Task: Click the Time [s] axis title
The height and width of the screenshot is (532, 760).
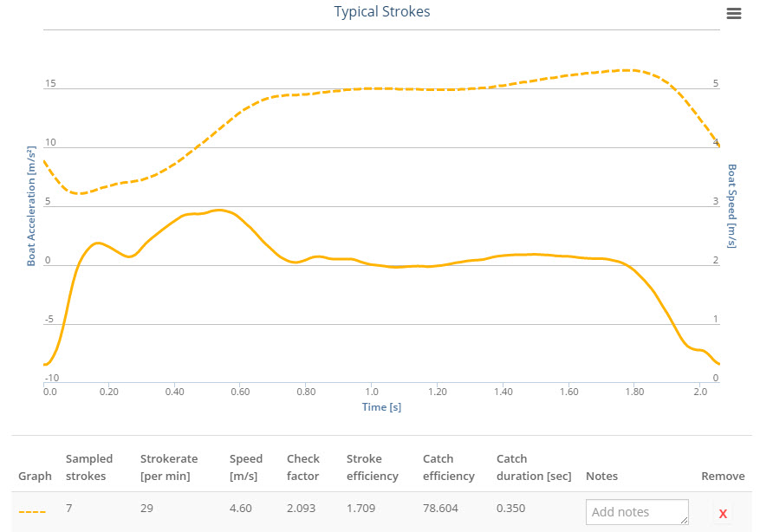Action: pos(381,406)
